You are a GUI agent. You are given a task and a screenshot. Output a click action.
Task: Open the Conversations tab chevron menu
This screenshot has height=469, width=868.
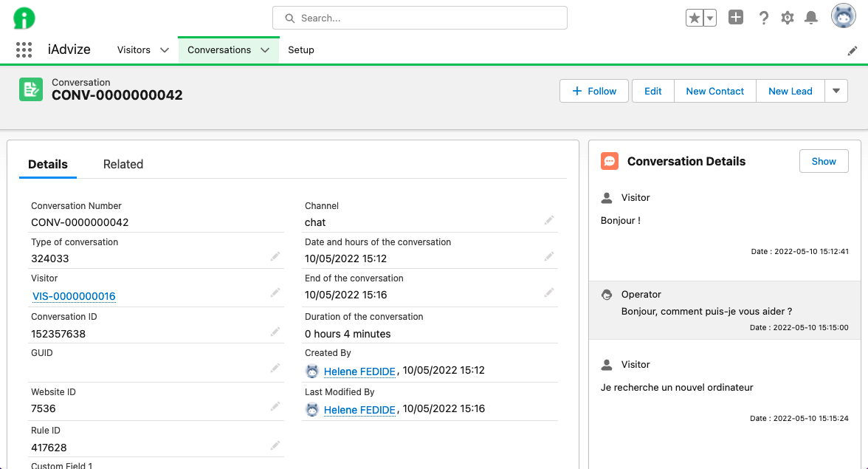click(x=265, y=50)
